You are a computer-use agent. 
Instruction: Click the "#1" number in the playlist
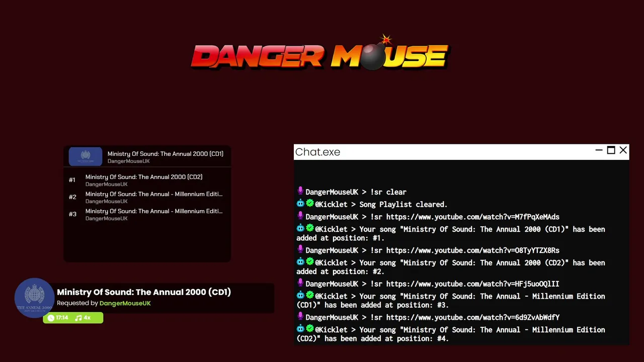tap(72, 180)
